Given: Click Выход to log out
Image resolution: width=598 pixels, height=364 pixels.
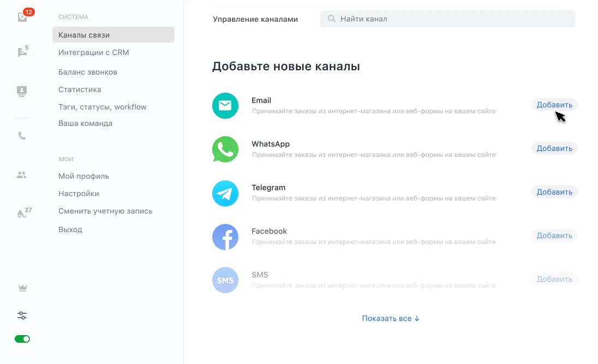Looking at the screenshot, I should pos(70,229).
